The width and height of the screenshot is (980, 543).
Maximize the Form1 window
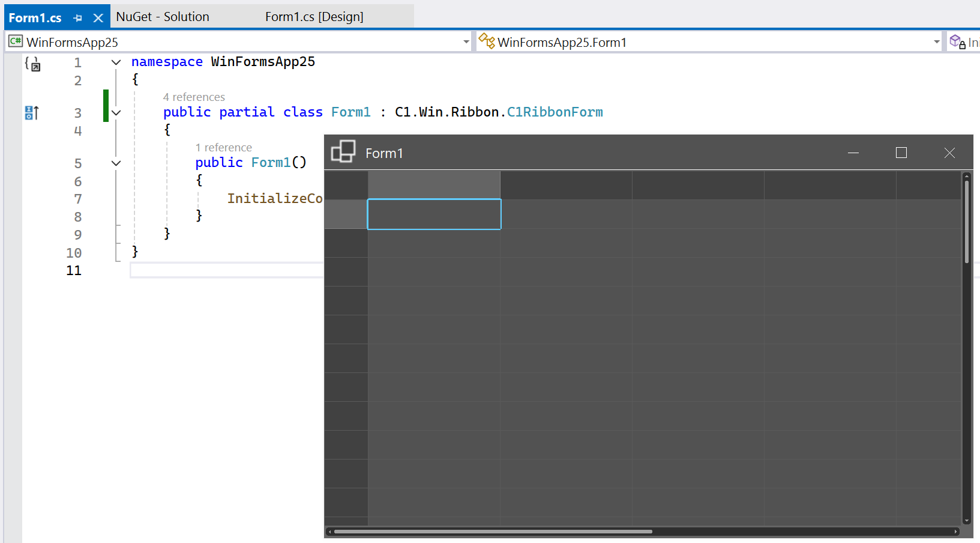coord(901,153)
